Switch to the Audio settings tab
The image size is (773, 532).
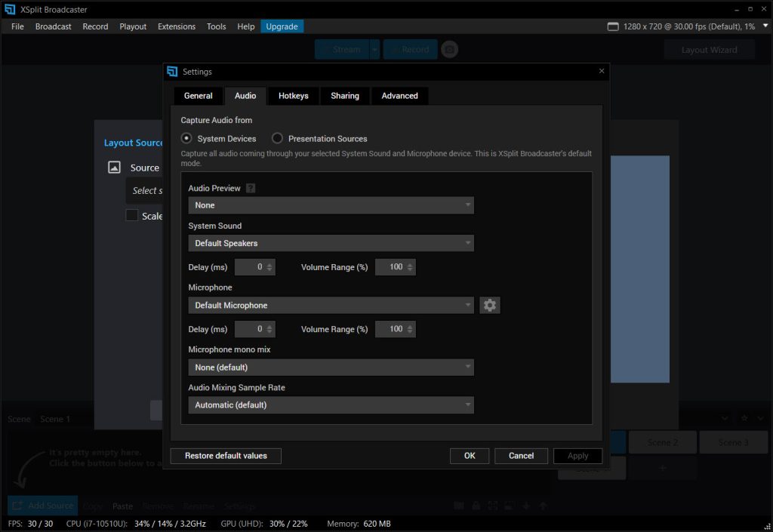coord(245,96)
